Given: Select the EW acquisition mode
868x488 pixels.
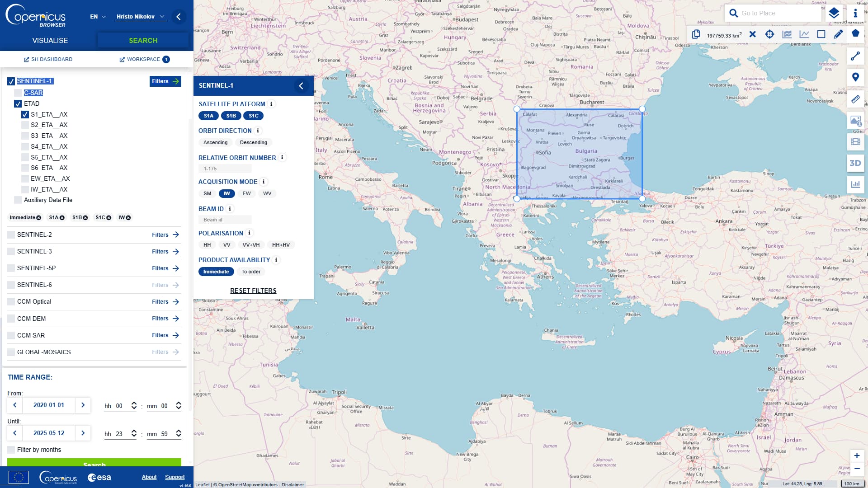Looking at the screenshot, I should [x=246, y=194].
